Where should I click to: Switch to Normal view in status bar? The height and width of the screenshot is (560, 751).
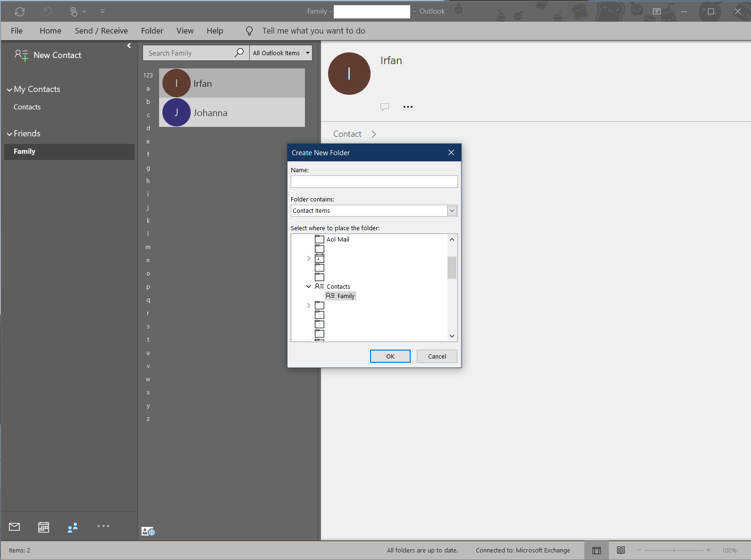coord(597,550)
